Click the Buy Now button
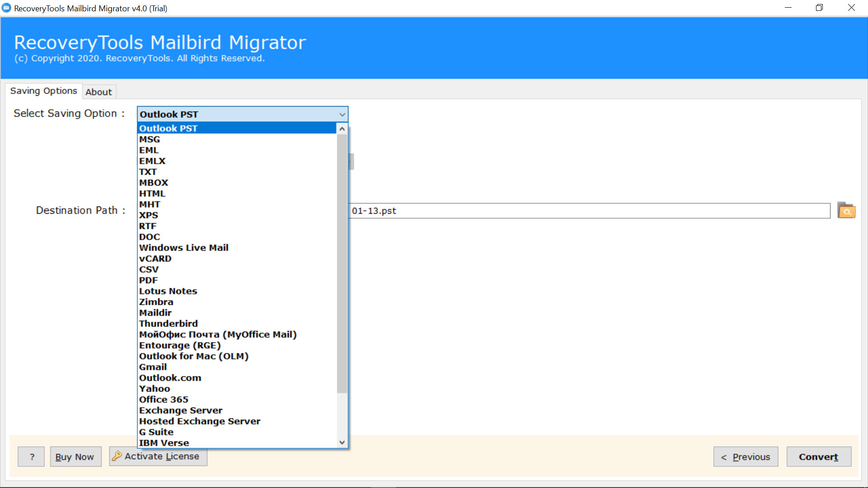The height and width of the screenshot is (488, 868). pyautogui.click(x=75, y=456)
